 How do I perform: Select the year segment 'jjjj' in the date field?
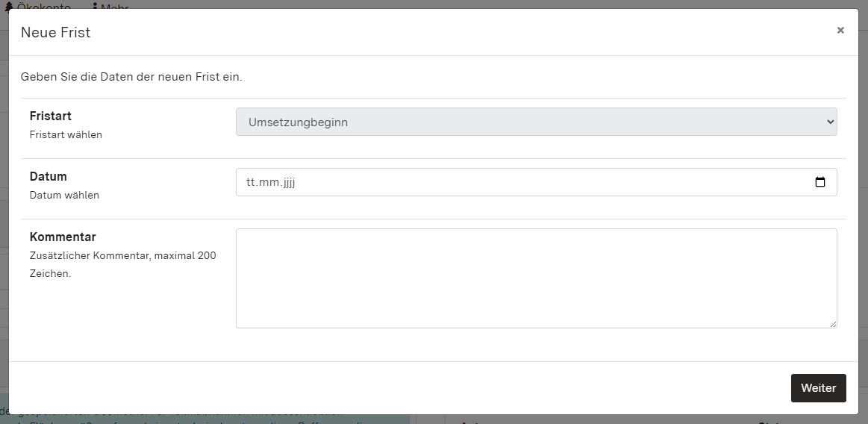[x=288, y=182]
